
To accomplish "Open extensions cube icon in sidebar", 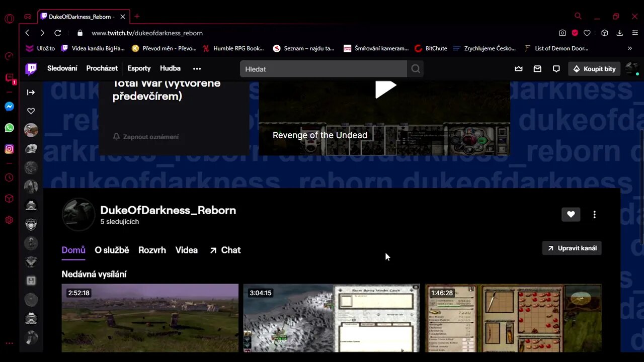I will 9,199.
